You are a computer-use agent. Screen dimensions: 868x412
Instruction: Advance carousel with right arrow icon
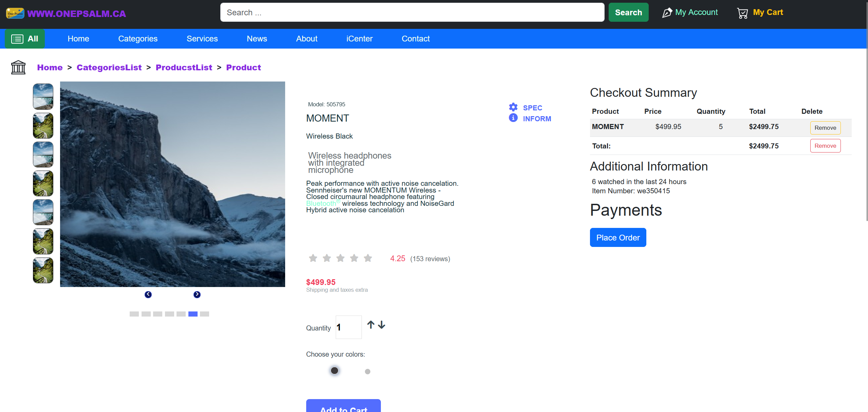click(x=197, y=294)
